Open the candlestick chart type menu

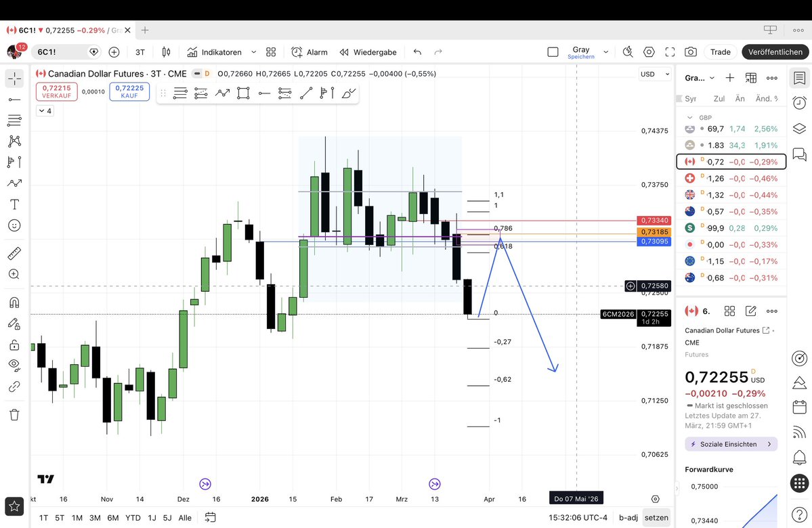click(x=166, y=51)
